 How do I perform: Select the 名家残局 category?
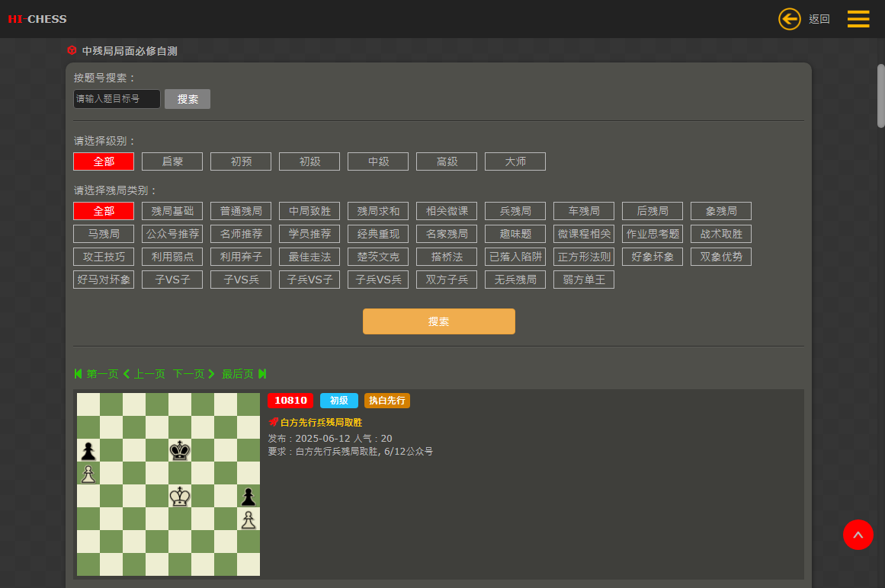(x=447, y=234)
